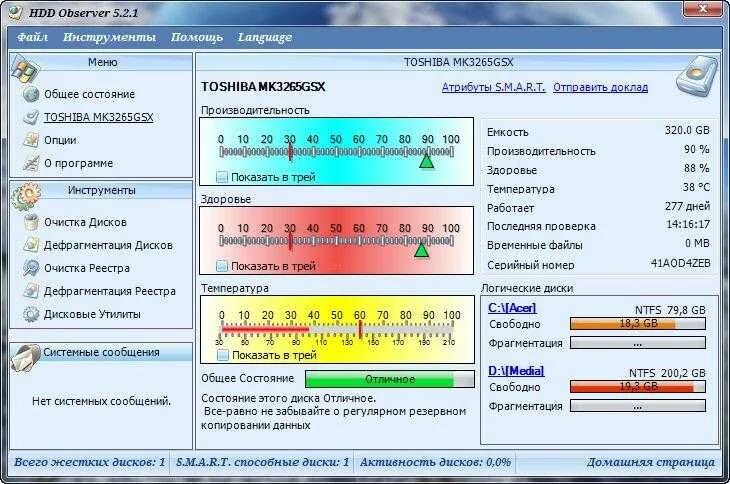Launch Очистка Дисков tool
The image size is (730, 484).
click(85, 222)
